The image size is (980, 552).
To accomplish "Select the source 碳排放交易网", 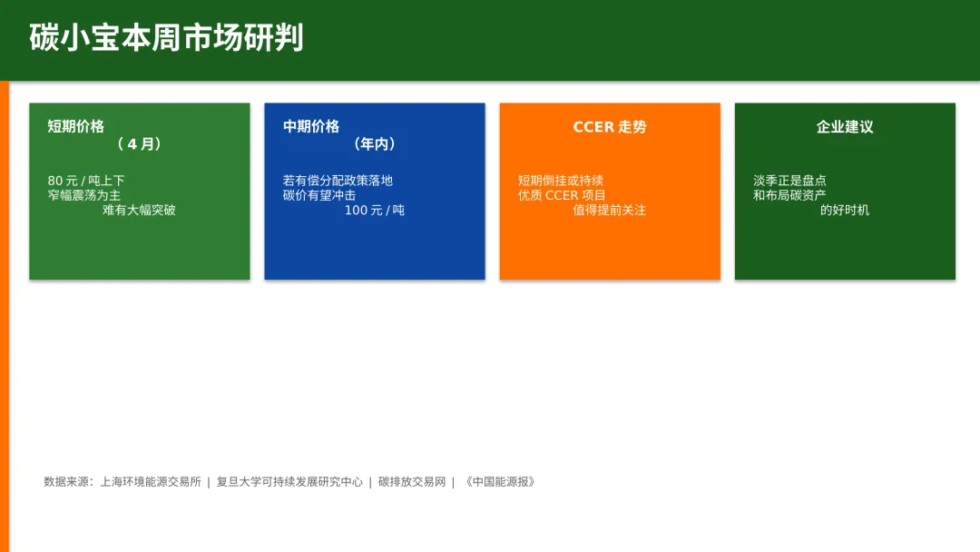I will (412, 482).
